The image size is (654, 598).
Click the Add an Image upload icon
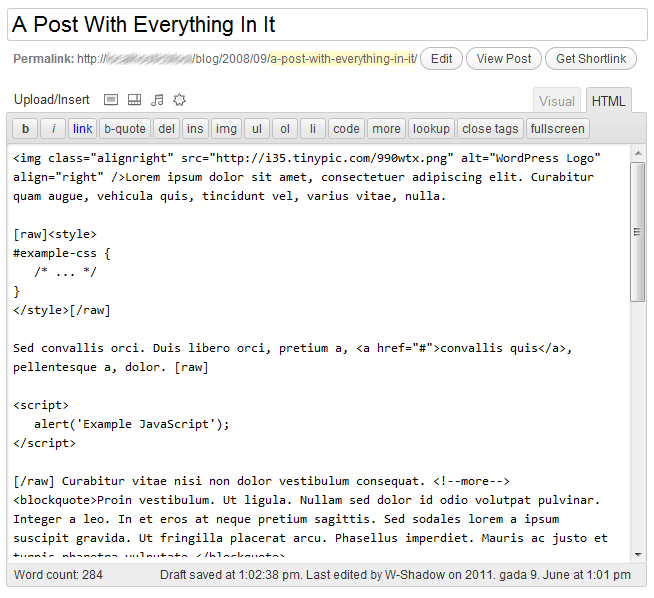coord(111,100)
